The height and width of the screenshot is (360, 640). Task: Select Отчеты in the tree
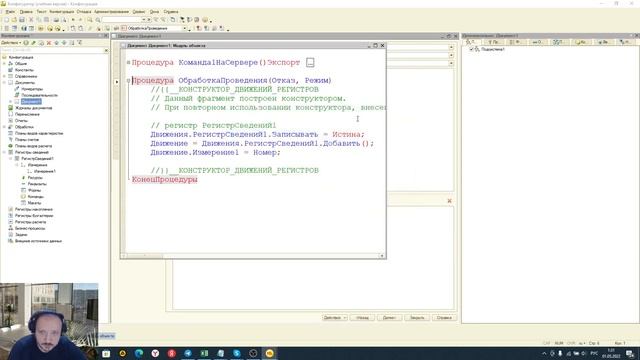21,121
